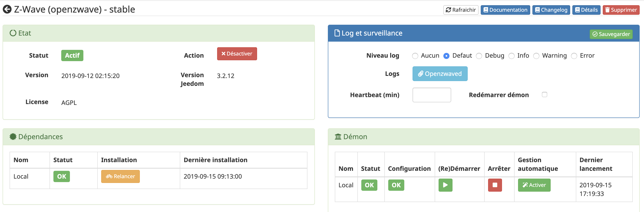The image size is (644, 212).
Task: Click the Actif status badge
Action: (x=72, y=55)
